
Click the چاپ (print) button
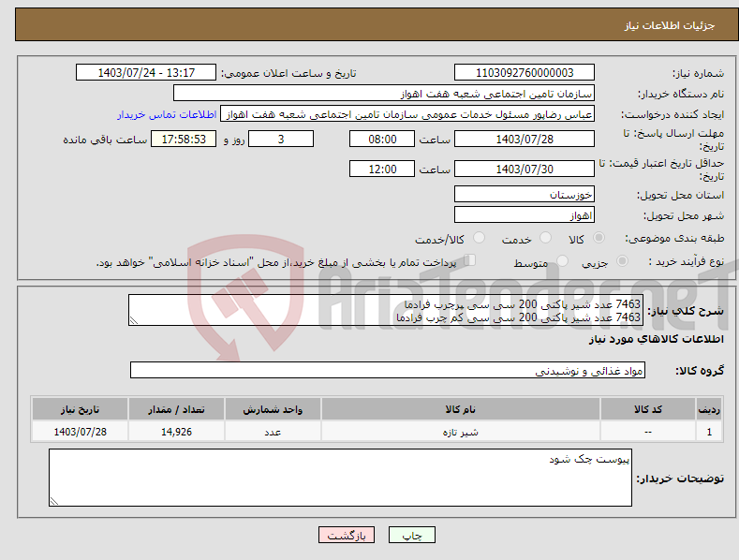coord(411,536)
